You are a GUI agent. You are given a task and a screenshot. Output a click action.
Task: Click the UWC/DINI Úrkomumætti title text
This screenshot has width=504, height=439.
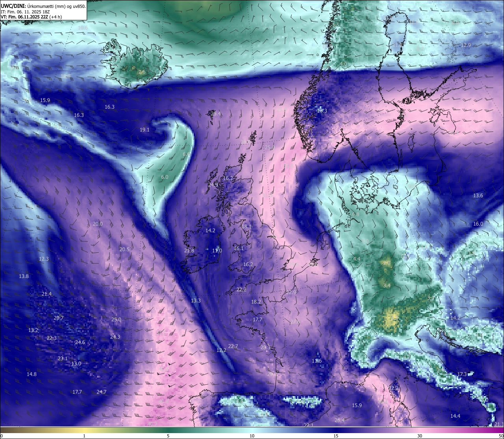click(43, 6)
